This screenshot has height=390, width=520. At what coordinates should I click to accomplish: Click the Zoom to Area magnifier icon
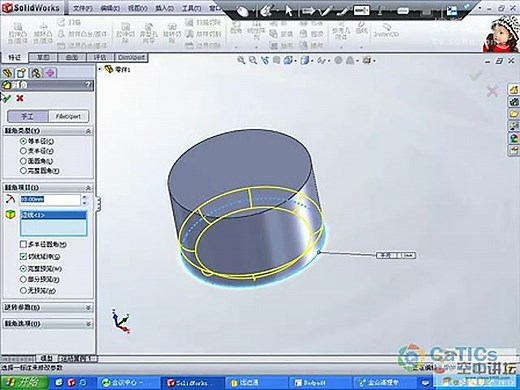[x=253, y=60]
